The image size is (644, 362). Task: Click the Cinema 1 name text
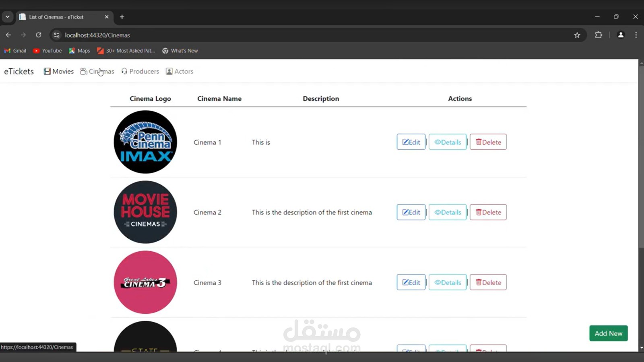click(x=207, y=142)
